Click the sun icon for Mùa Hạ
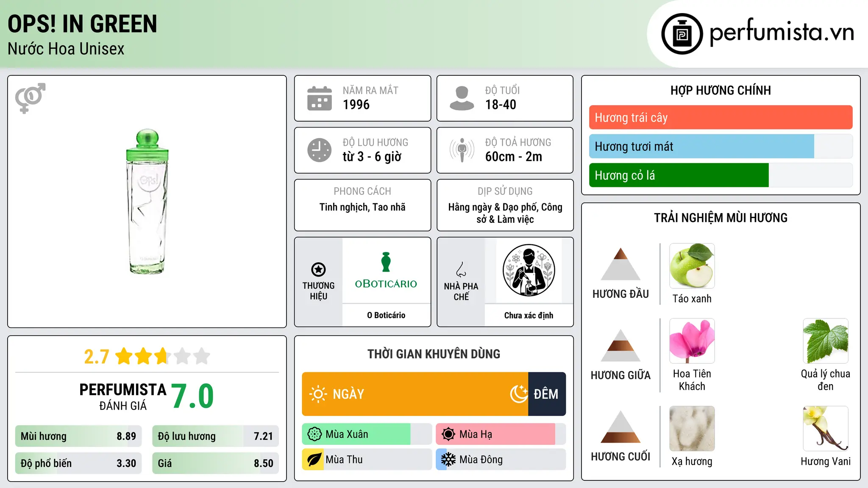 (x=448, y=434)
